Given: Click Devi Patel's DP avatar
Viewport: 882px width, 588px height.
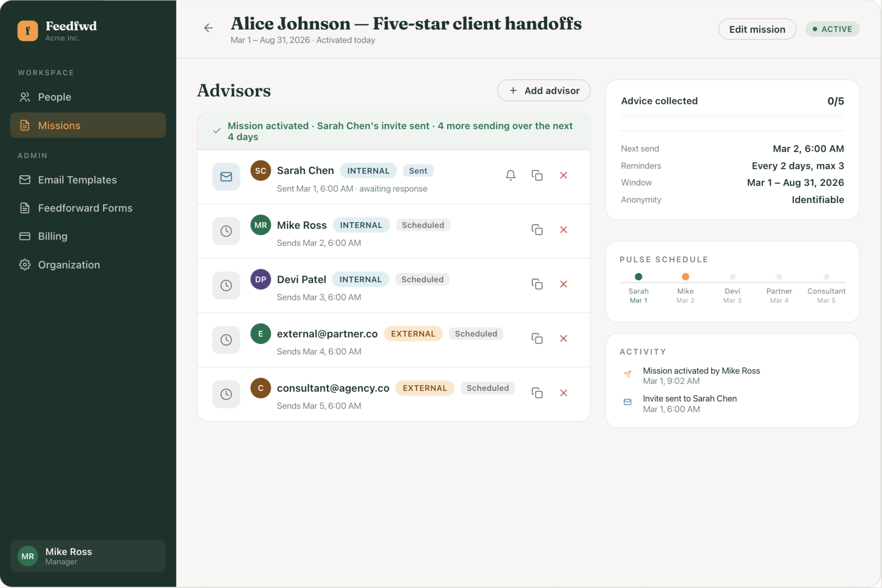Looking at the screenshot, I should pyautogui.click(x=261, y=279).
